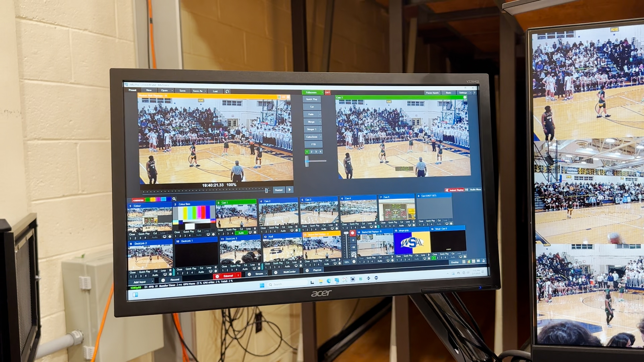
Task: Expand the Add Input dropdown arrow
Action: point(153,282)
